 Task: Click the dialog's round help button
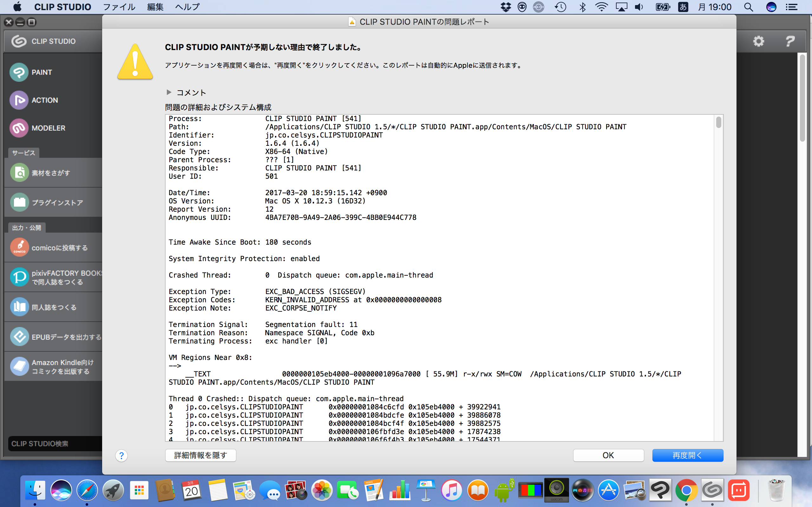click(x=121, y=455)
